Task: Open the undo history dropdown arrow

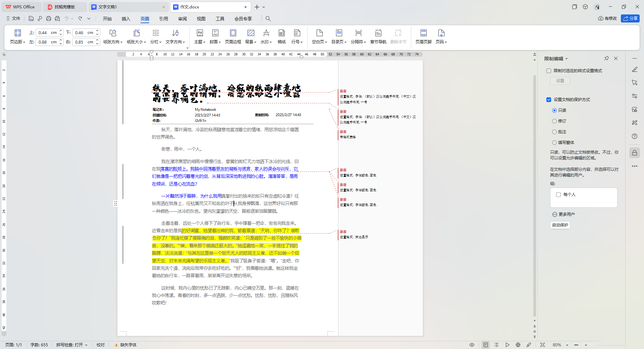Action: click(72, 18)
